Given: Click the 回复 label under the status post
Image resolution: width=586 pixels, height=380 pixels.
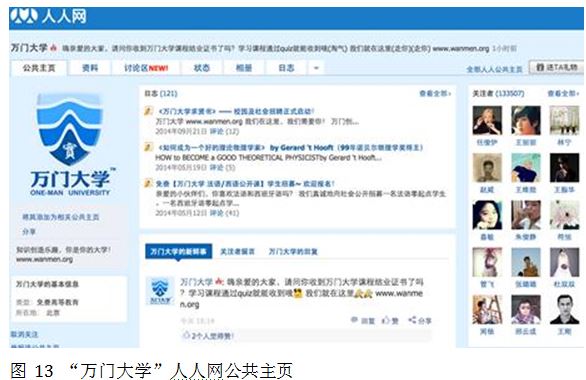Looking at the screenshot, I should [368, 321].
